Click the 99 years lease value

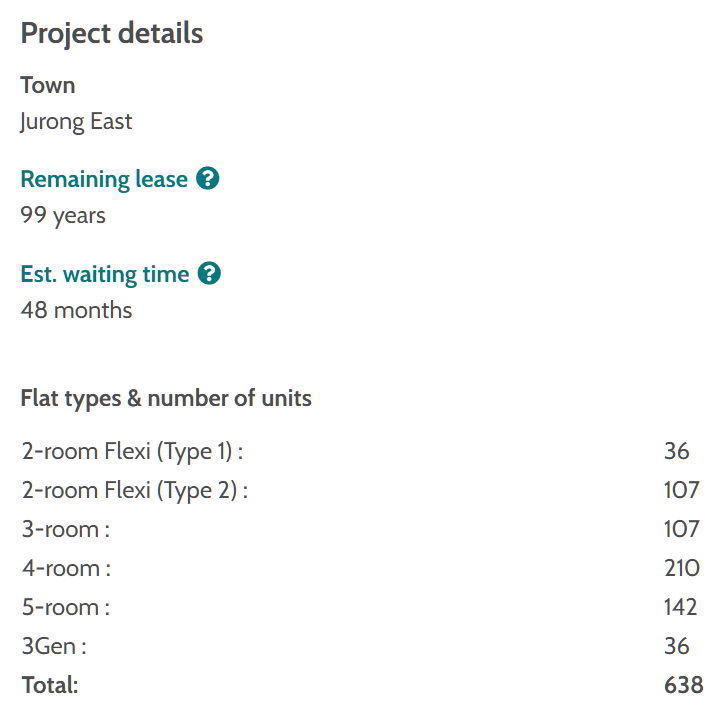click(x=63, y=215)
